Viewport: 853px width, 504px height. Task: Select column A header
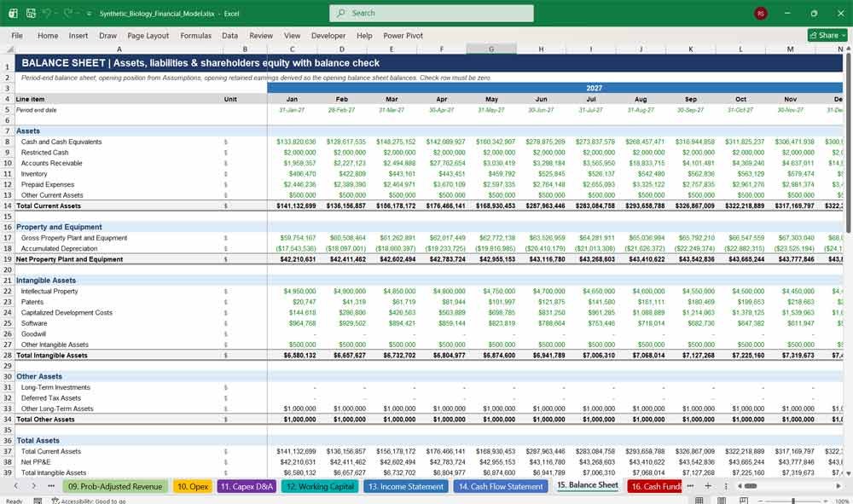tap(119, 49)
